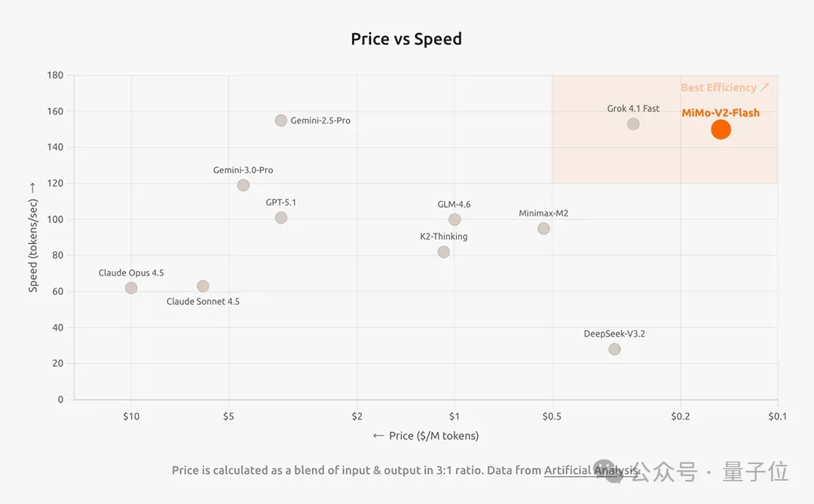Click the Gemini-3.0-Pro data point
Screen dimensions: 814x504
click(x=243, y=185)
